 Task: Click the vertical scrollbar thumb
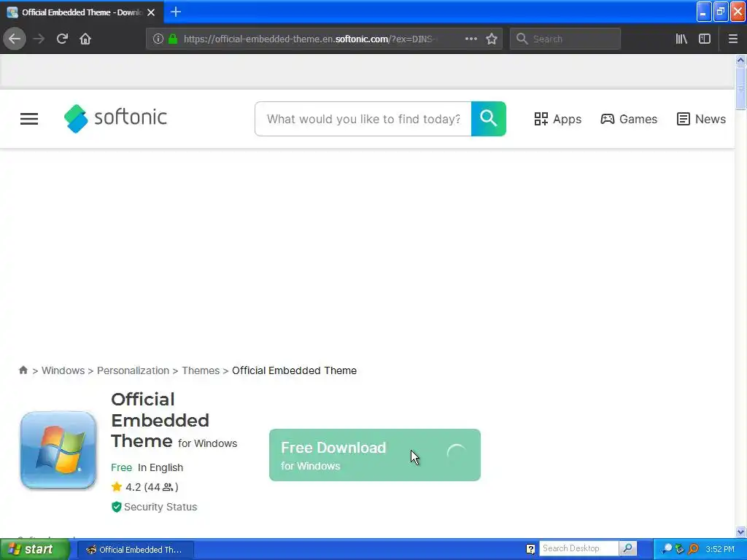point(740,88)
